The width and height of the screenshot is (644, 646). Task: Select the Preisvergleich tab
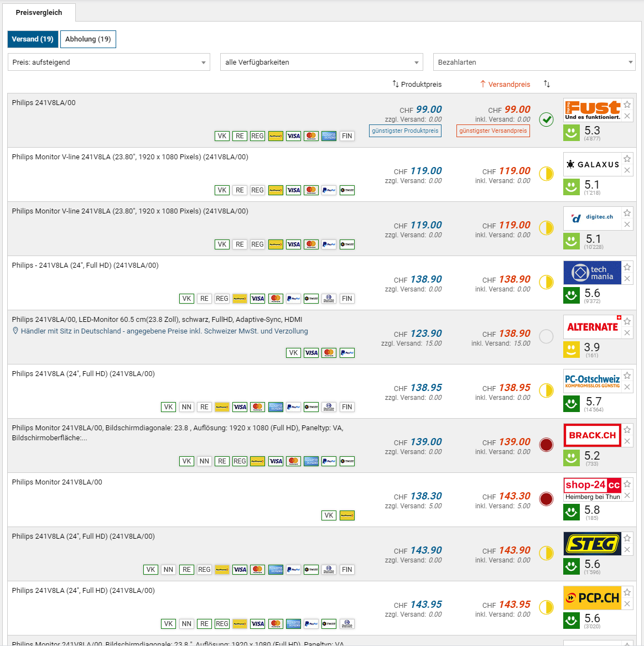(39, 12)
